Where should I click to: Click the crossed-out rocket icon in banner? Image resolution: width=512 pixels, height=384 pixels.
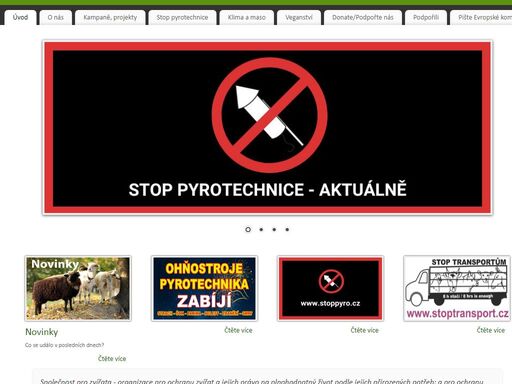pyautogui.click(x=269, y=115)
